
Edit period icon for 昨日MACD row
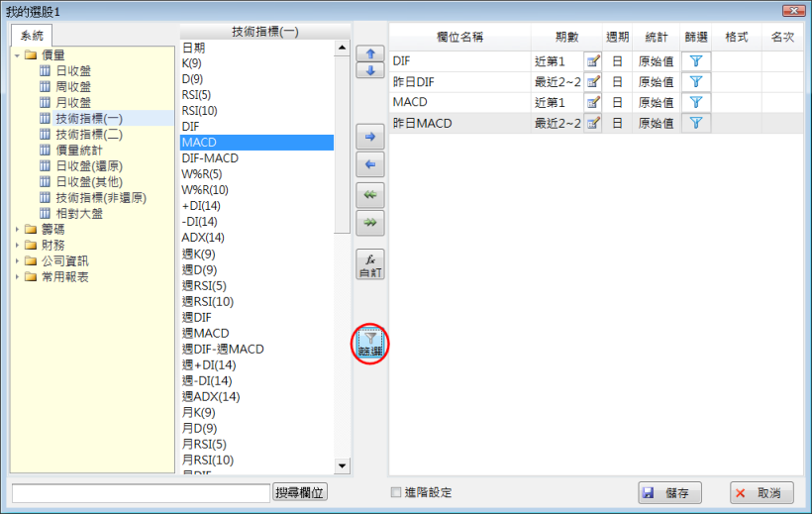click(593, 124)
